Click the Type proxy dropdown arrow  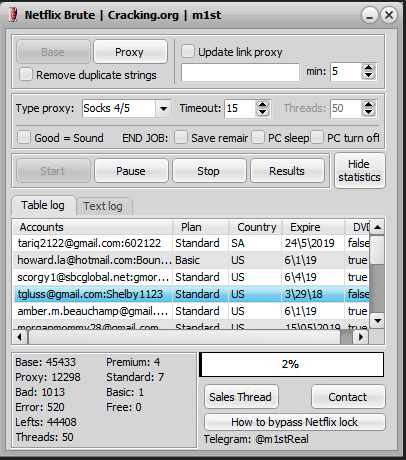point(163,109)
